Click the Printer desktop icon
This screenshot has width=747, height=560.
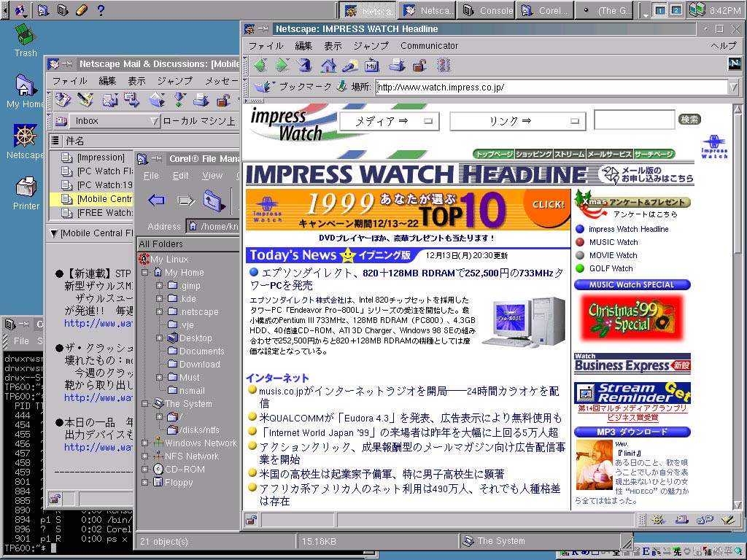[26, 192]
